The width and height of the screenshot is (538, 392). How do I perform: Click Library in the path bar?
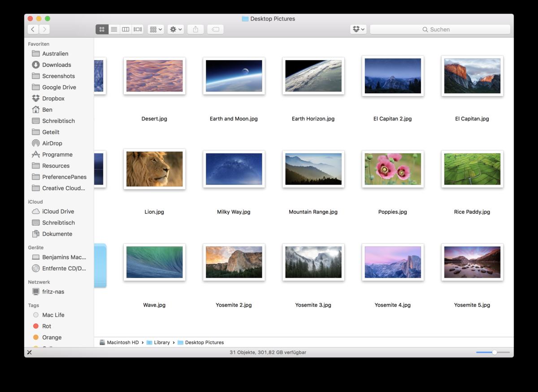(x=158, y=342)
